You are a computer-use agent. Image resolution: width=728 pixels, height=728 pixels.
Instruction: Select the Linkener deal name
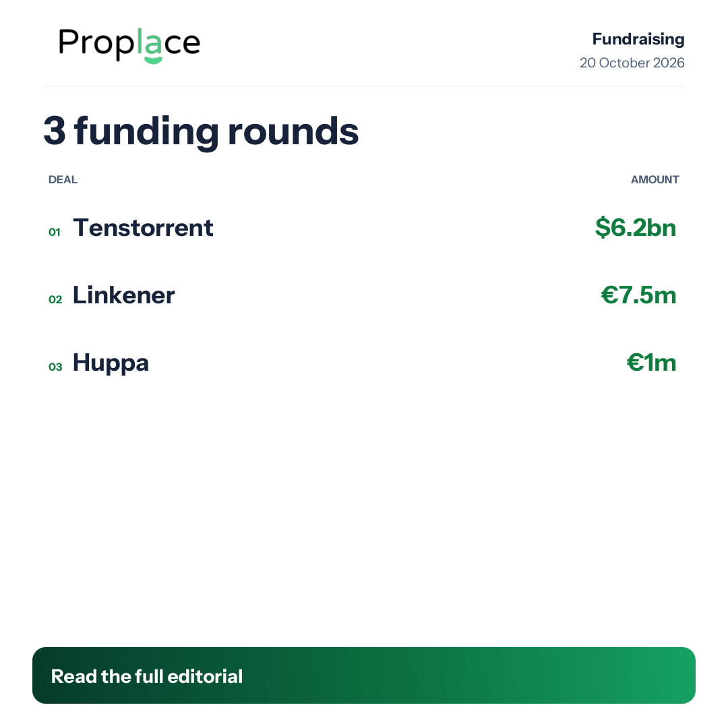[x=123, y=295]
